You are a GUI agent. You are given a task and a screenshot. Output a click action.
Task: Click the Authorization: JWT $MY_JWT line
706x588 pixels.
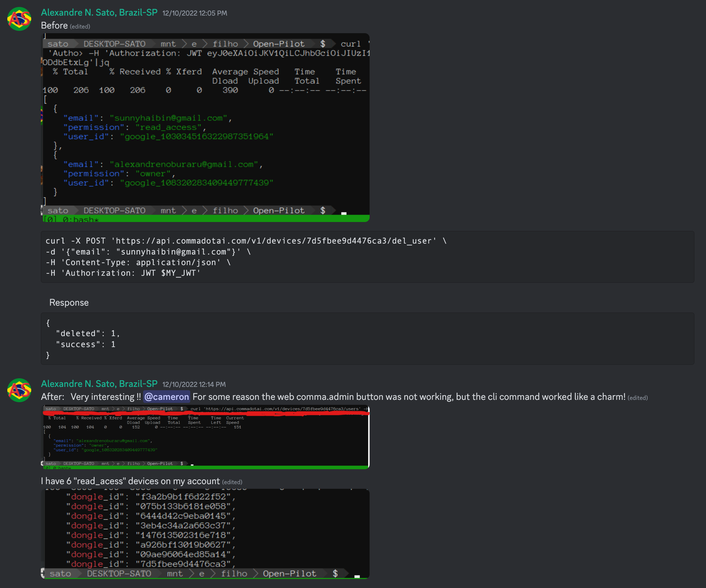click(x=123, y=273)
